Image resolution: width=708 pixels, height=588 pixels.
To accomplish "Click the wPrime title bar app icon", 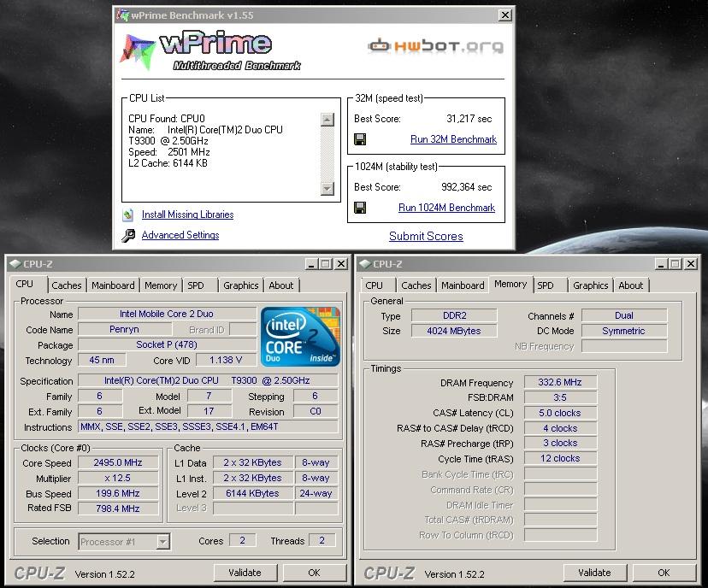I will pos(122,15).
